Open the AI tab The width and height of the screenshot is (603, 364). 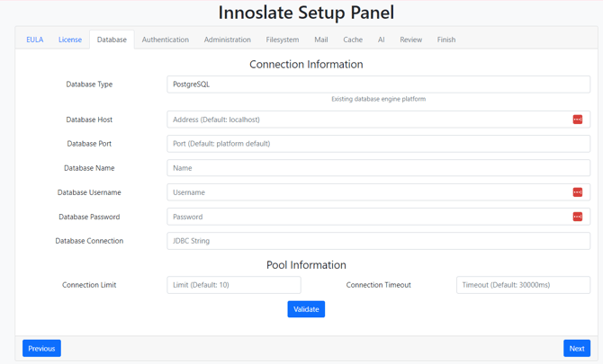tap(381, 40)
